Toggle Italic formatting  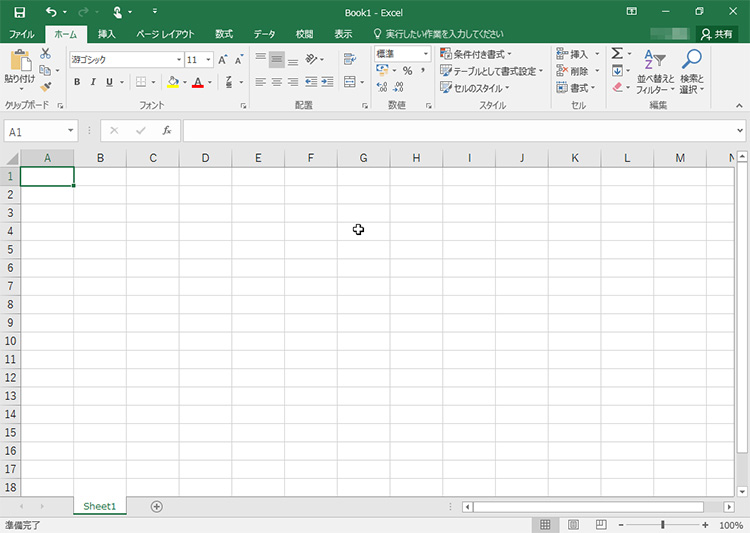click(x=93, y=82)
